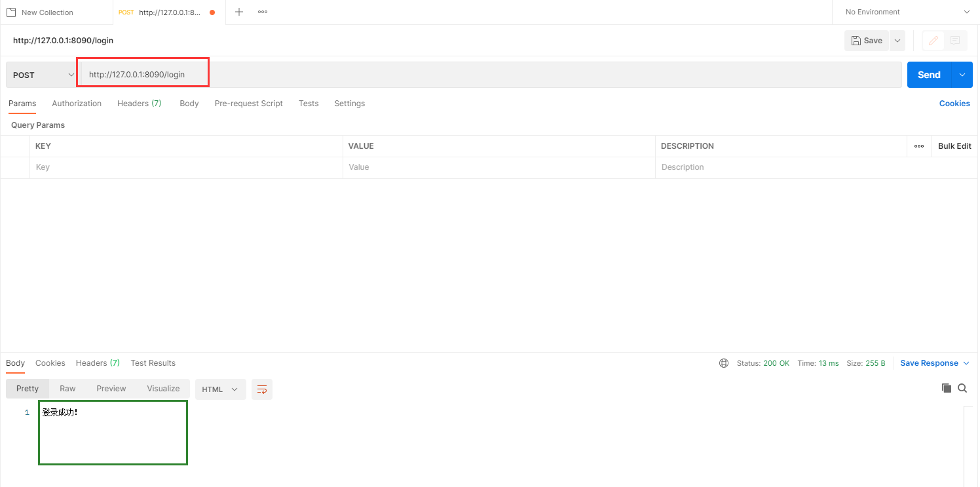
Task: Click the Cookies link on the right
Action: [x=954, y=104]
